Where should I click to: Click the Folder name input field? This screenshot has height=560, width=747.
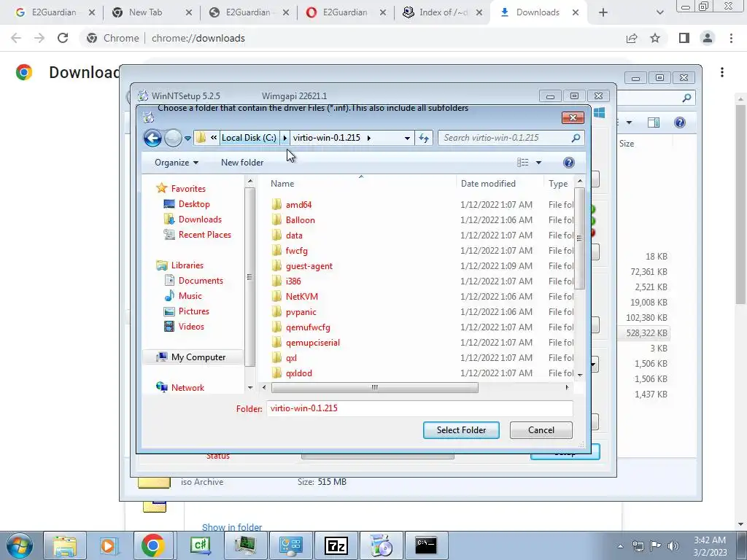(x=419, y=408)
